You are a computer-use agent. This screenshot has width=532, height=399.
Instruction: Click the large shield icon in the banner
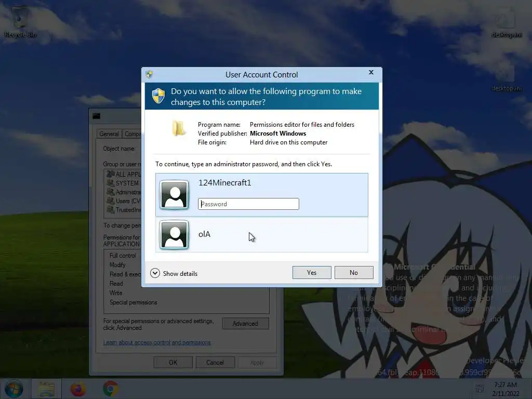coord(158,96)
